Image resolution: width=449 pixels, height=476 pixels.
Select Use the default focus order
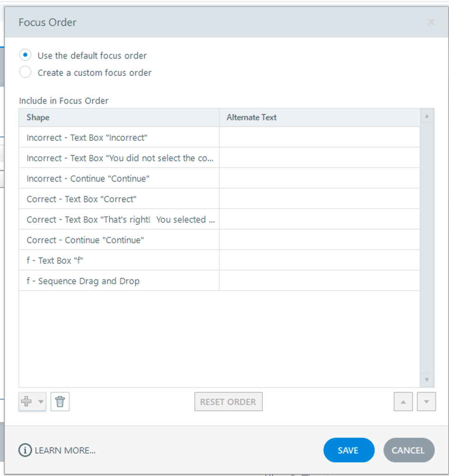pyautogui.click(x=25, y=55)
